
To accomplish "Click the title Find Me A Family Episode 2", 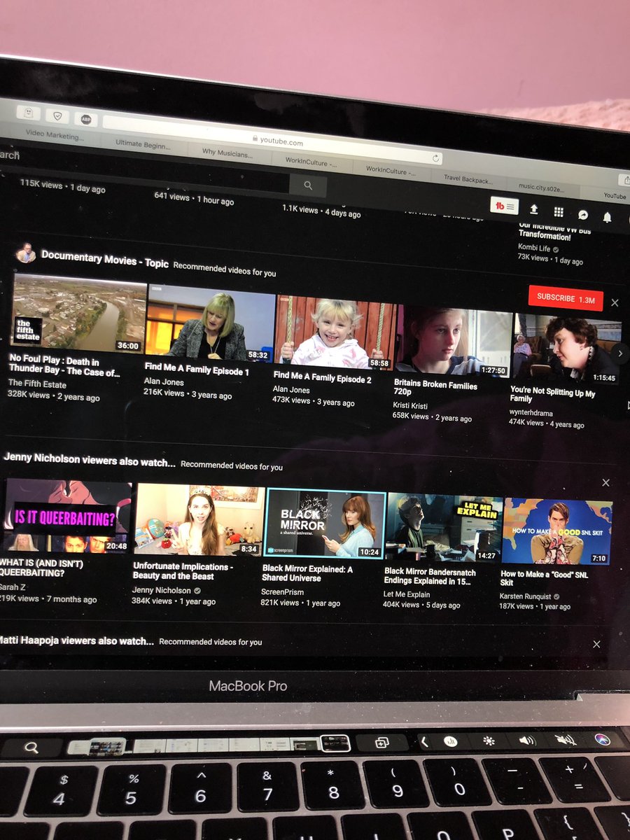I will click(322, 377).
